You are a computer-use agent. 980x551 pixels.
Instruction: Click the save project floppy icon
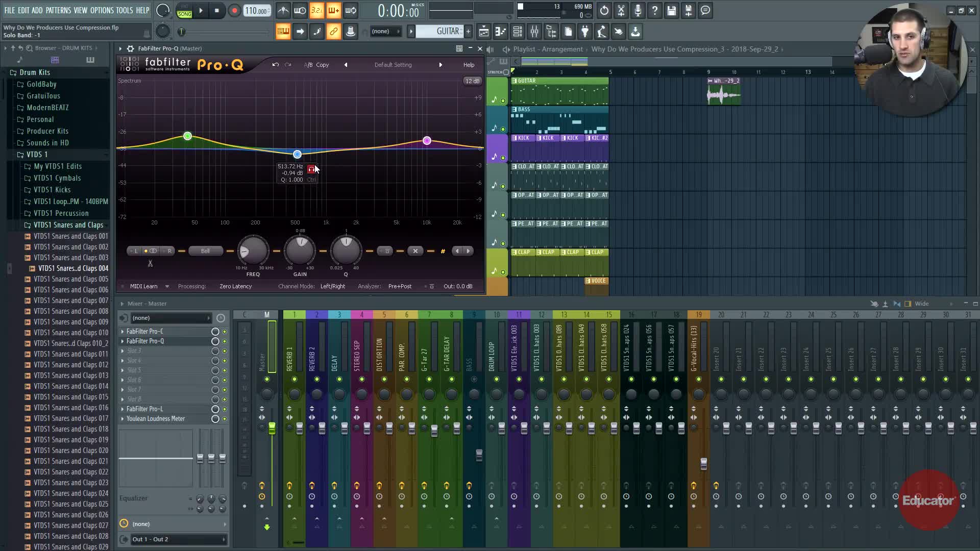672,11
